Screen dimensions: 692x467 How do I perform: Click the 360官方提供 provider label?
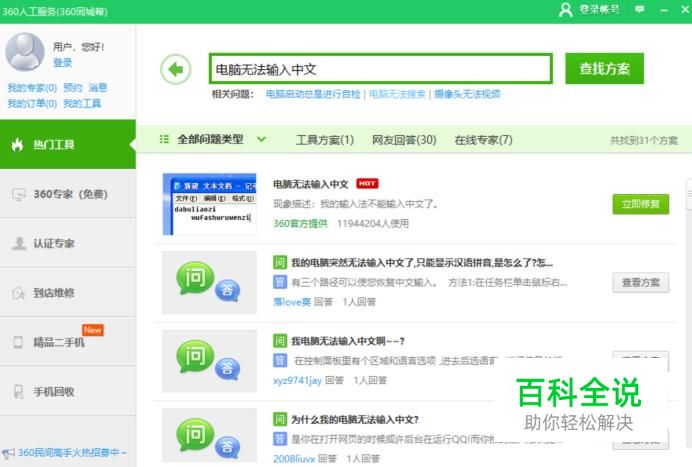click(x=300, y=224)
